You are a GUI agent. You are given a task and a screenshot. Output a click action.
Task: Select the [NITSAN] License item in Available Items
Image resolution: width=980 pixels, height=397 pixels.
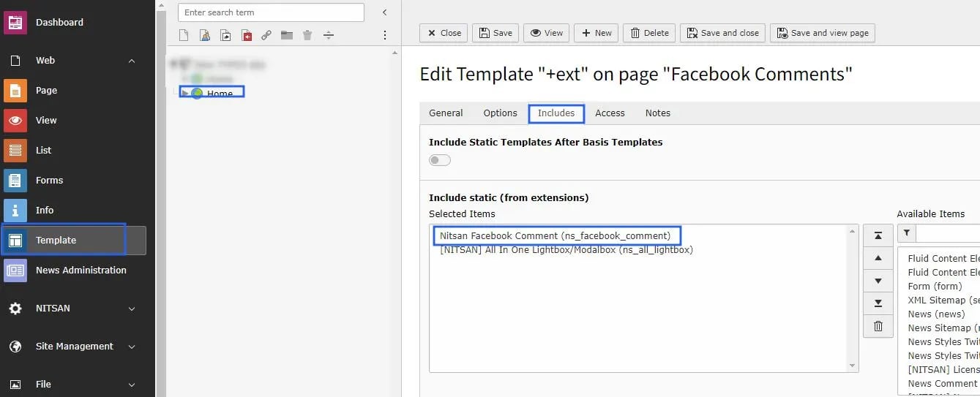point(943,370)
